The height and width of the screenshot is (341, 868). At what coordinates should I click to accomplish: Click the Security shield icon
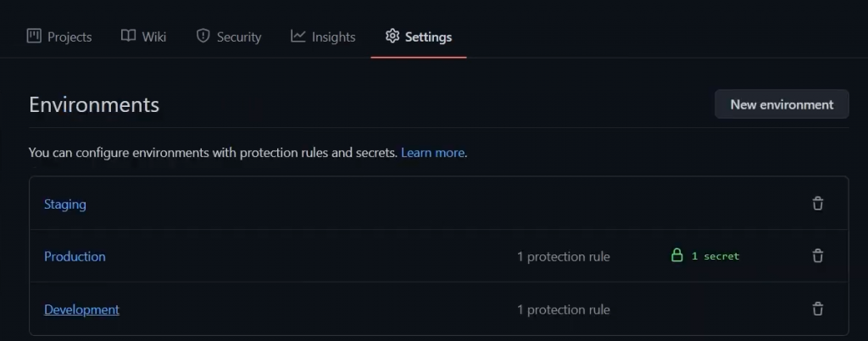(x=203, y=36)
